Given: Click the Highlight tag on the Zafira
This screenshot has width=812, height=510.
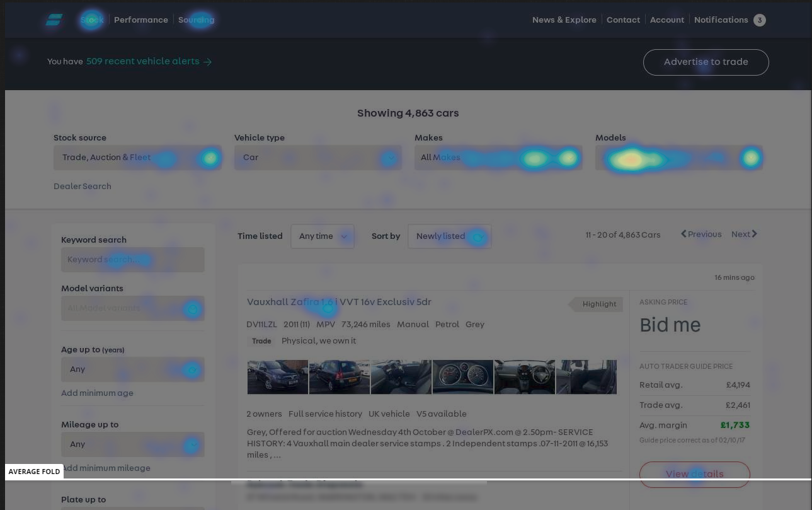Looking at the screenshot, I should [x=595, y=304].
